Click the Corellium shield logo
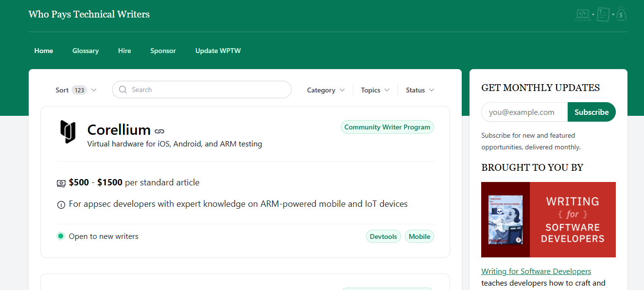 68,132
